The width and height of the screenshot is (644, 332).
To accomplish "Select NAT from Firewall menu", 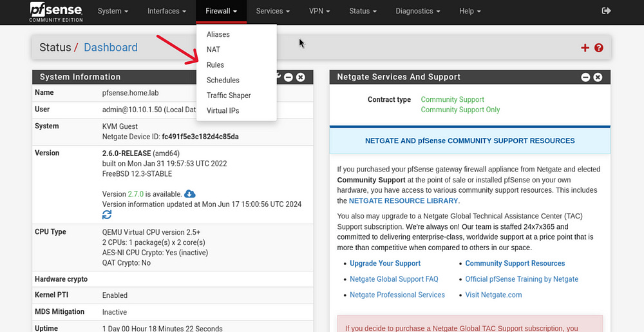I will tap(236, 50).
